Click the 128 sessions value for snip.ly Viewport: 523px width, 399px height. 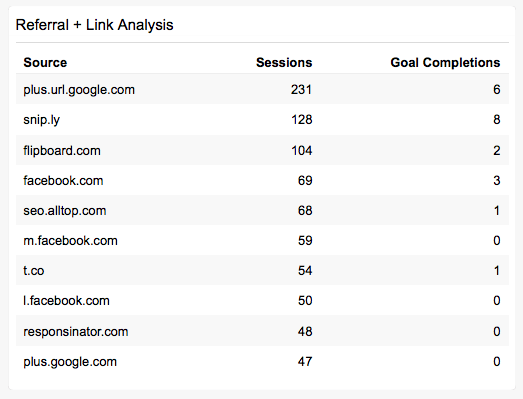302,119
